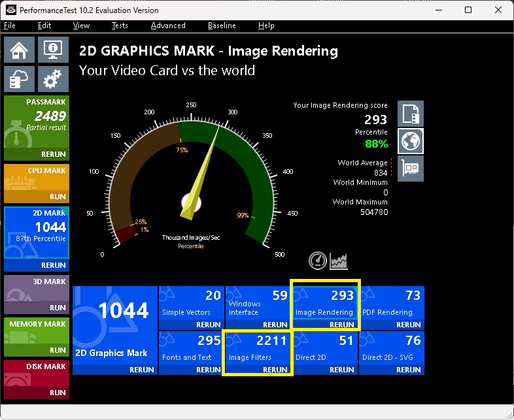This screenshot has width=514, height=420.
Task: Open the Edit menu
Action: [x=44, y=25]
